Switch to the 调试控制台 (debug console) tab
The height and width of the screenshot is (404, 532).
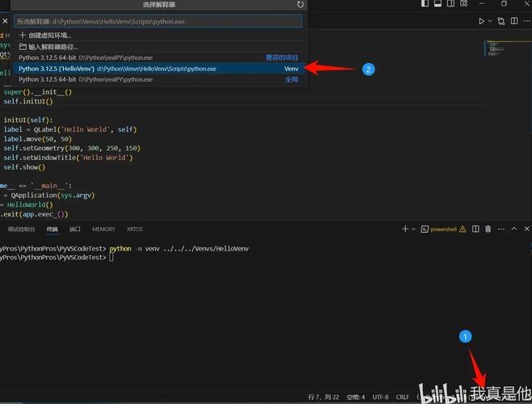tap(21, 229)
